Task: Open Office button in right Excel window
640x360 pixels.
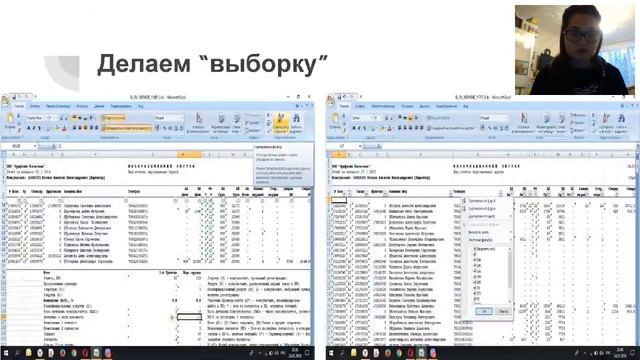Action: click(331, 101)
